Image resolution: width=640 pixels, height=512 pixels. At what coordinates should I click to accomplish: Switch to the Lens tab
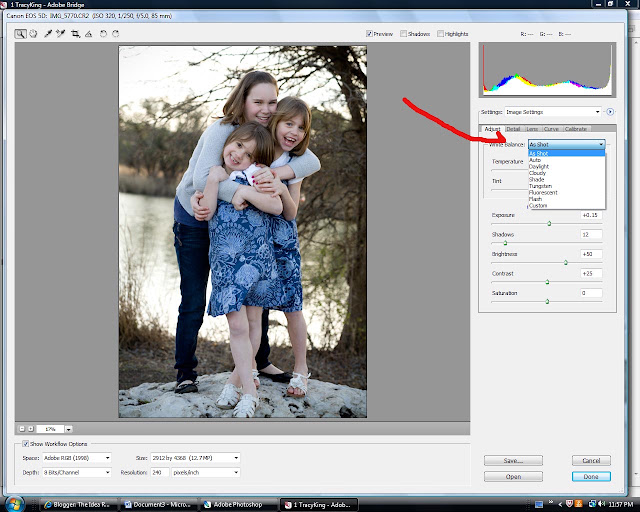(532, 129)
